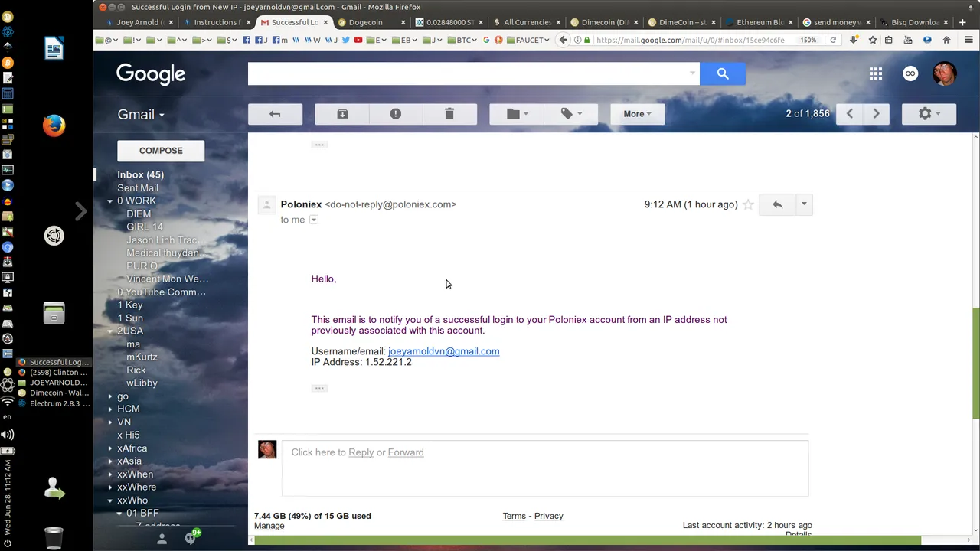Bookmark this page with the star icon
The image size is (980, 551).
coord(872,40)
